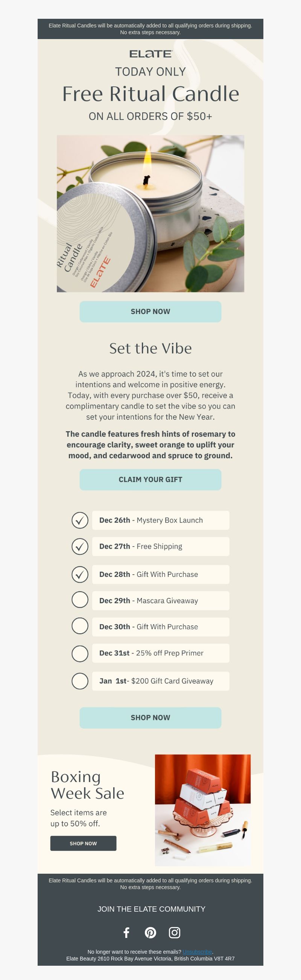Select the Dec 29th Mascara Giveaway row
Screen dimensions: 301x980
click(161, 601)
